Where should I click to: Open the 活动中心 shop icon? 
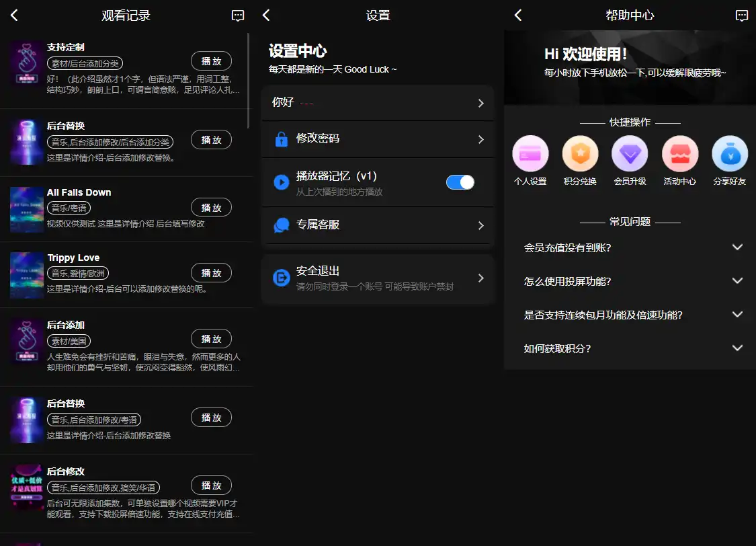(x=680, y=154)
